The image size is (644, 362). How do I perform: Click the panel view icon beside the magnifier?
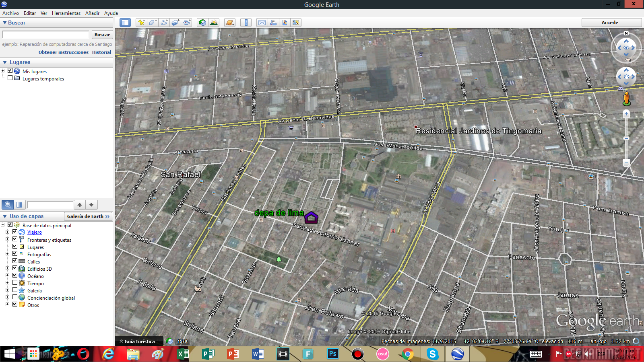[x=19, y=205]
